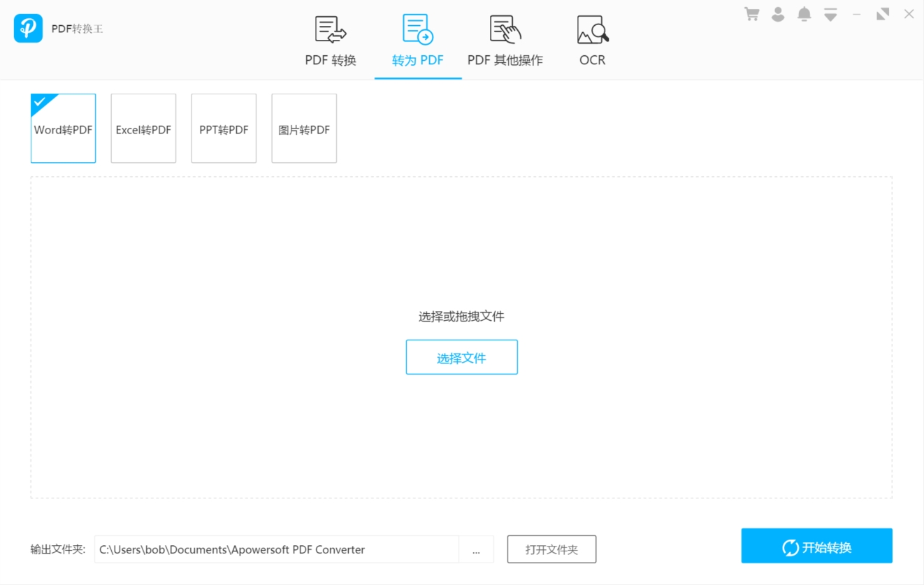The height and width of the screenshot is (585, 924).
Task: Click the 选择文件 button
Action: 461,358
